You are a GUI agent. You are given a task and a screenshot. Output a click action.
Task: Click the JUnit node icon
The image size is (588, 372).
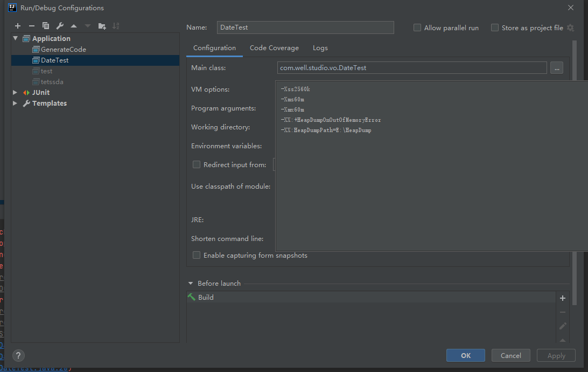(26, 92)
